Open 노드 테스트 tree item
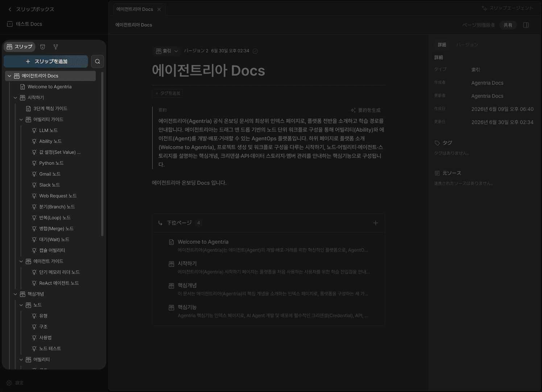This screenshot has height=392, width=542. click(x=50, y=349)
